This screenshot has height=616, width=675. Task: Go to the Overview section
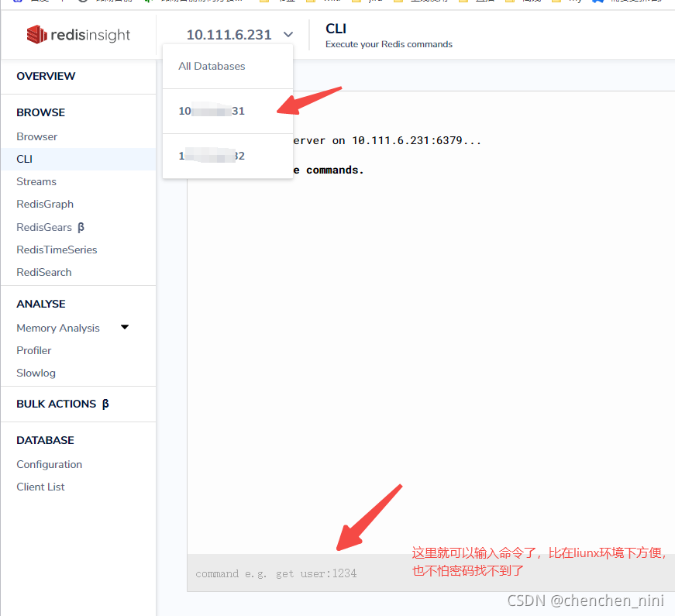click(46, 76)
